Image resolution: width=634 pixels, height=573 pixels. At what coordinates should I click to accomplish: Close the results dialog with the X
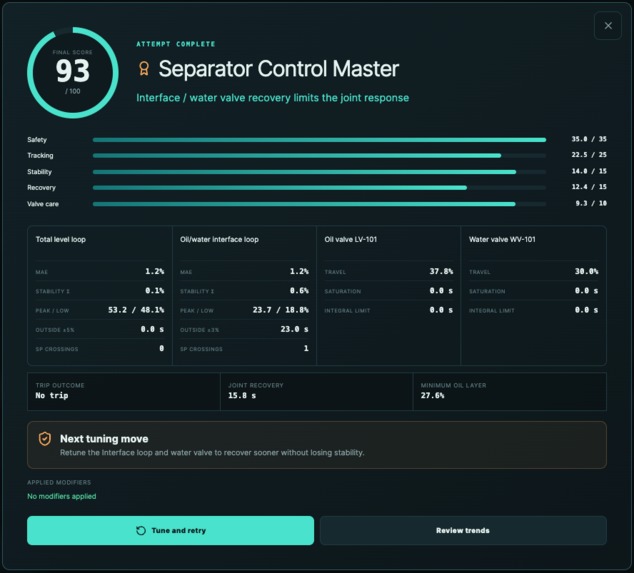point(608,26)
